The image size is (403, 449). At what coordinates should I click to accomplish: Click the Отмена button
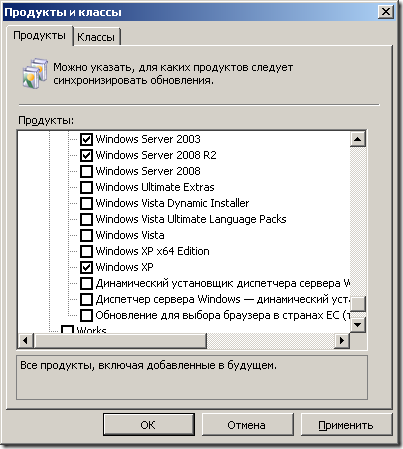coord(247,425)
